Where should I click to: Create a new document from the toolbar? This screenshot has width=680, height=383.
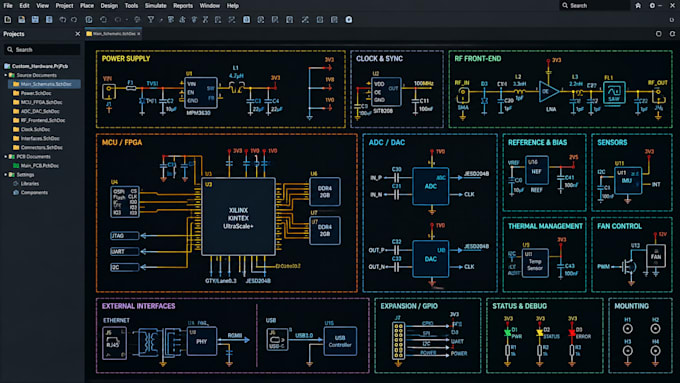click(7, 20)
